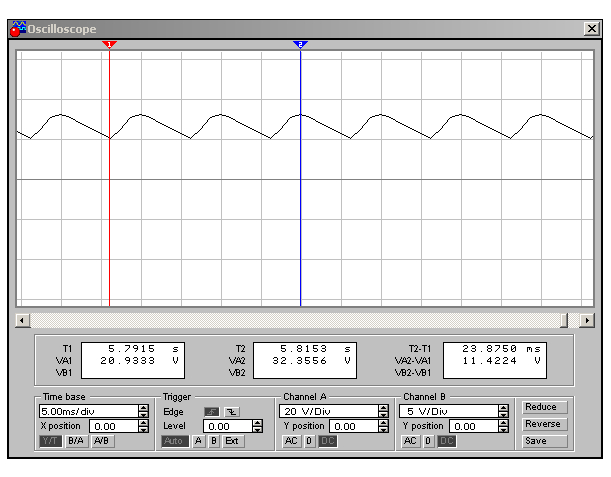Enable Auto trigger mode
Viewport: 611px width, 477px height.
click(x=173, y=441)
